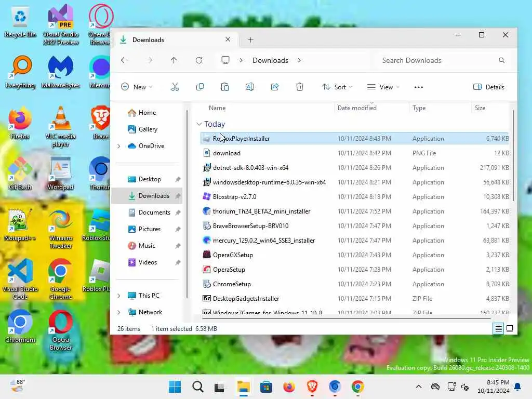Image resolution: width=532 pixels, height=399 pixels.
Task: Click the Windows Start button
Action: 175,387
